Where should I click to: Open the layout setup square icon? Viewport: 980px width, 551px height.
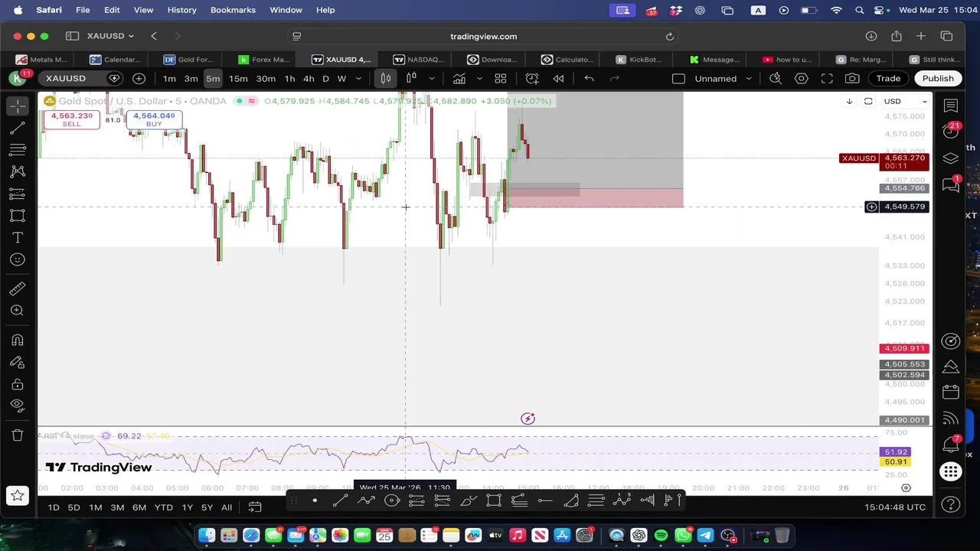(678, 78)
